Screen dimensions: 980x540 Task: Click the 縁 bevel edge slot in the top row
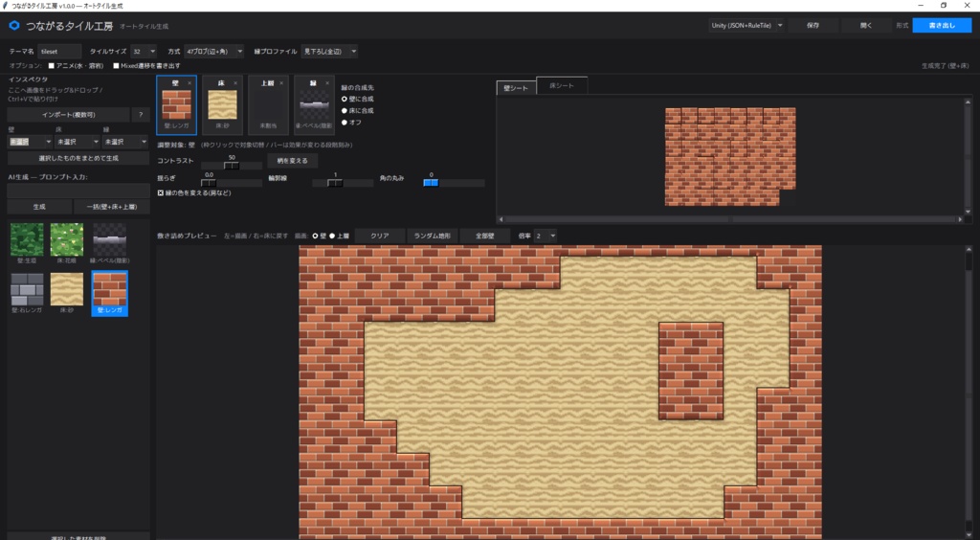click(314, 105)
